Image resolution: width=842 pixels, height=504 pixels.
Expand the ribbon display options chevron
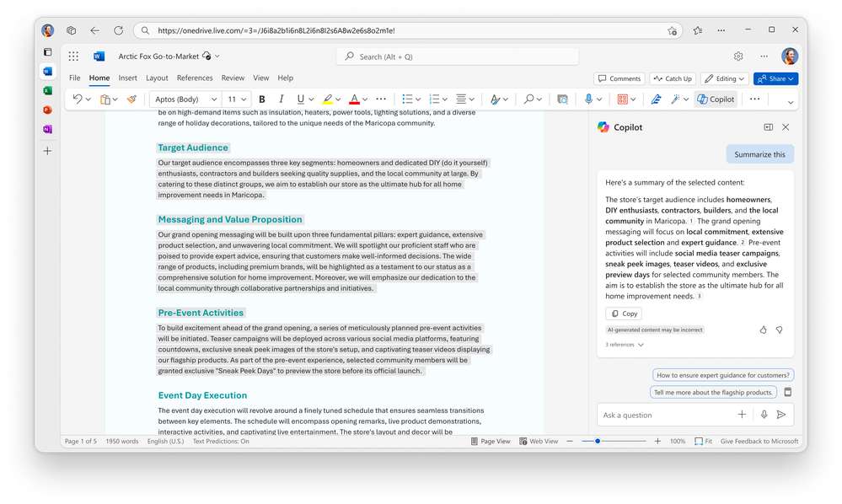[x=791, y=102]
